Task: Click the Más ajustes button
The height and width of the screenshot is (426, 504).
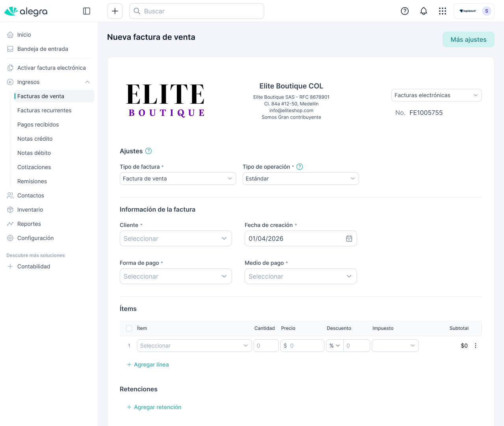Action: coord(469,39)
